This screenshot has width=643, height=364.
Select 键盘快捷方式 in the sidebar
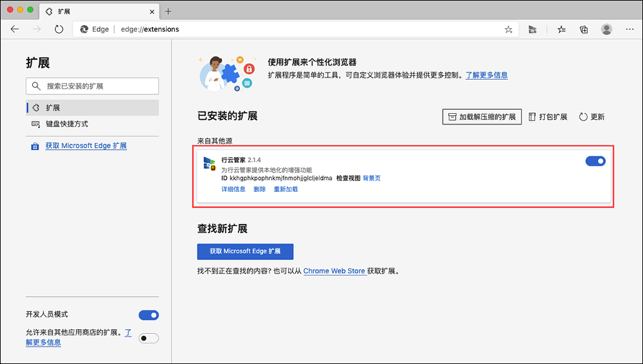click(x=66, y=124)
